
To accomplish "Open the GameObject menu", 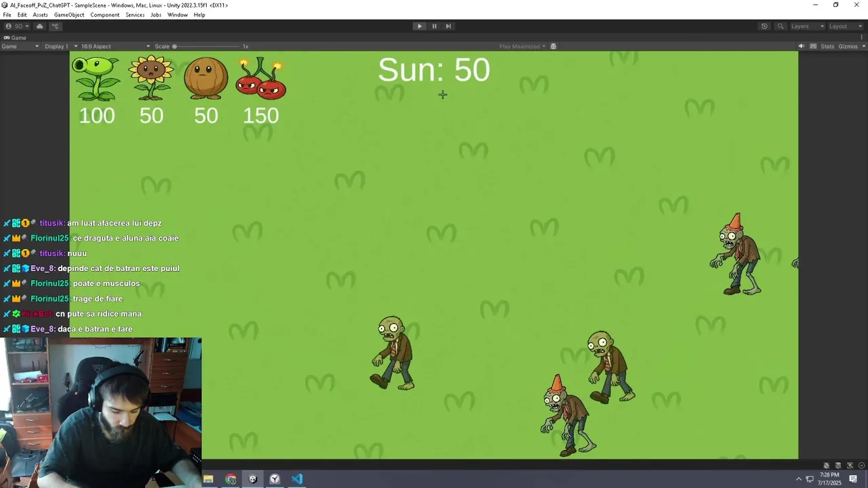I will [69, 15].
